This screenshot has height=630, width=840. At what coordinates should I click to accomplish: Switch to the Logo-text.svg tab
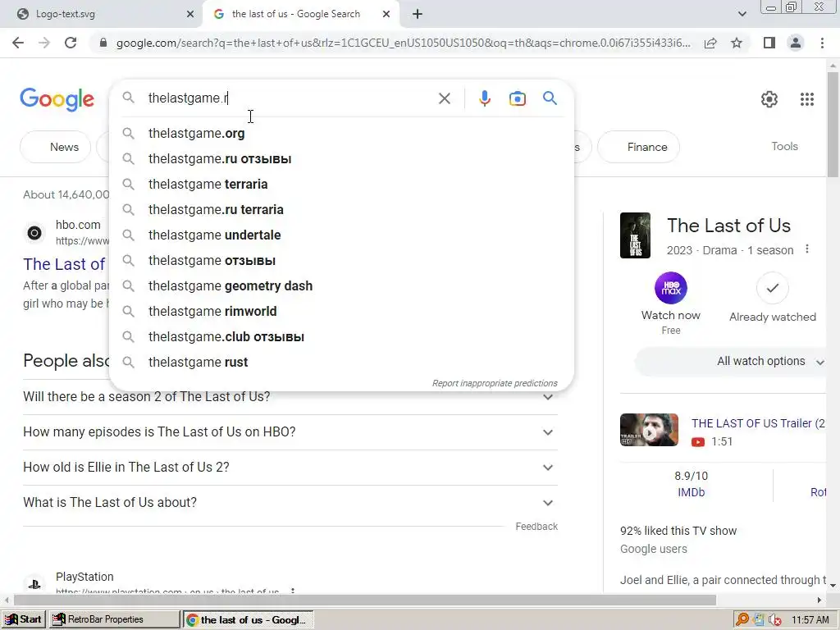pyautogui.click(x=102, y=15)
